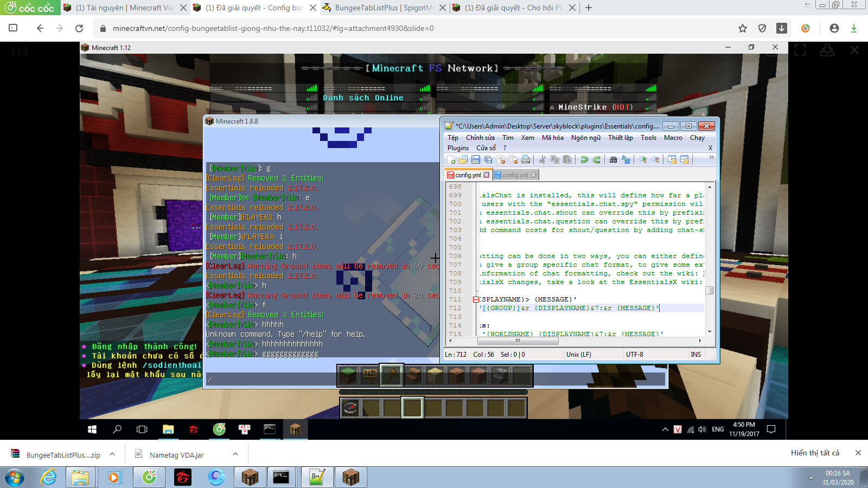
Task: Expand hidden tray icons beside ENG indicator
Action: (x=665, y=429)
